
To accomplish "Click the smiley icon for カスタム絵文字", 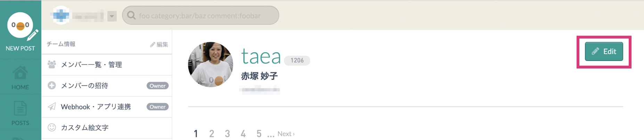I will coord(52,127).
